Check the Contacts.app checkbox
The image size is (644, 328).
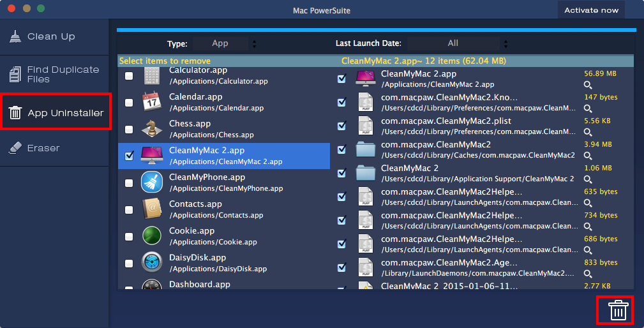(x=129, y=210)
